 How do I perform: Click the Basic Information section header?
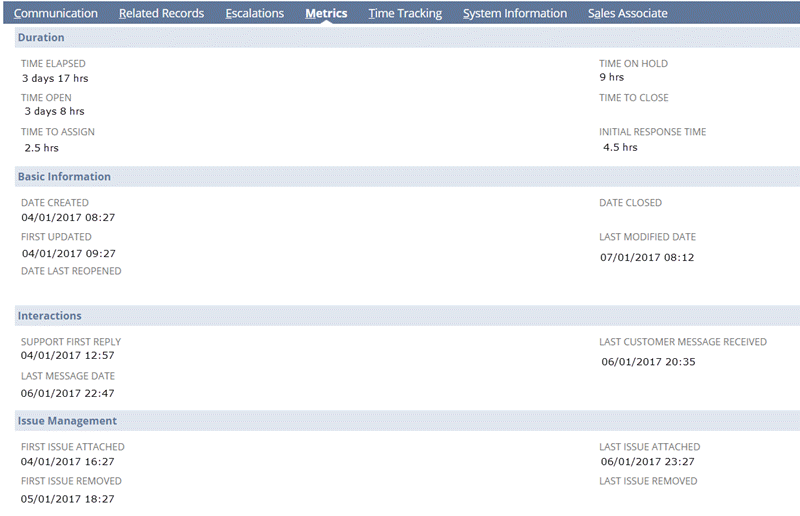[407, 177]
